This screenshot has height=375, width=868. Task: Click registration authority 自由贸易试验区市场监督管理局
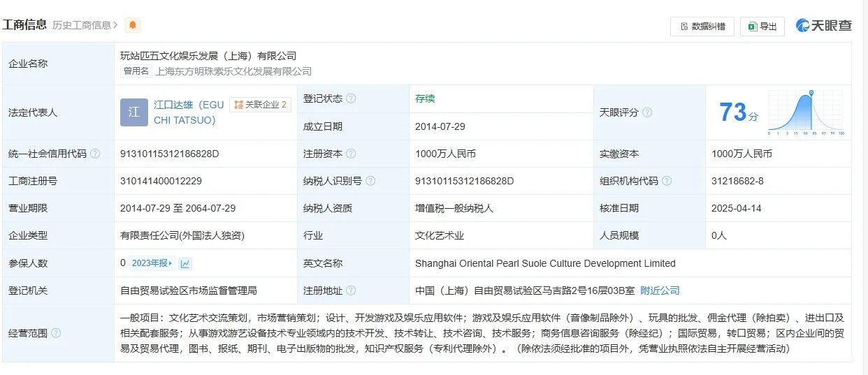[x=189, y=291]
